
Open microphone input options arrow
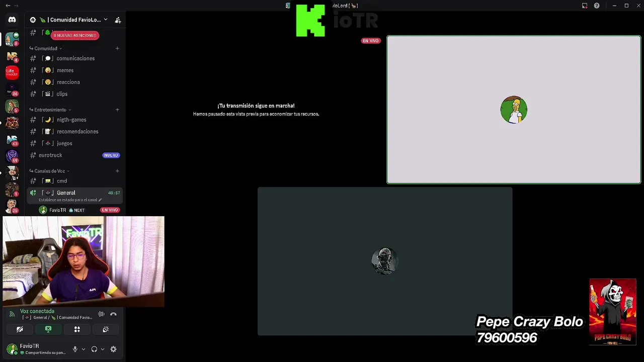(83, 349)
